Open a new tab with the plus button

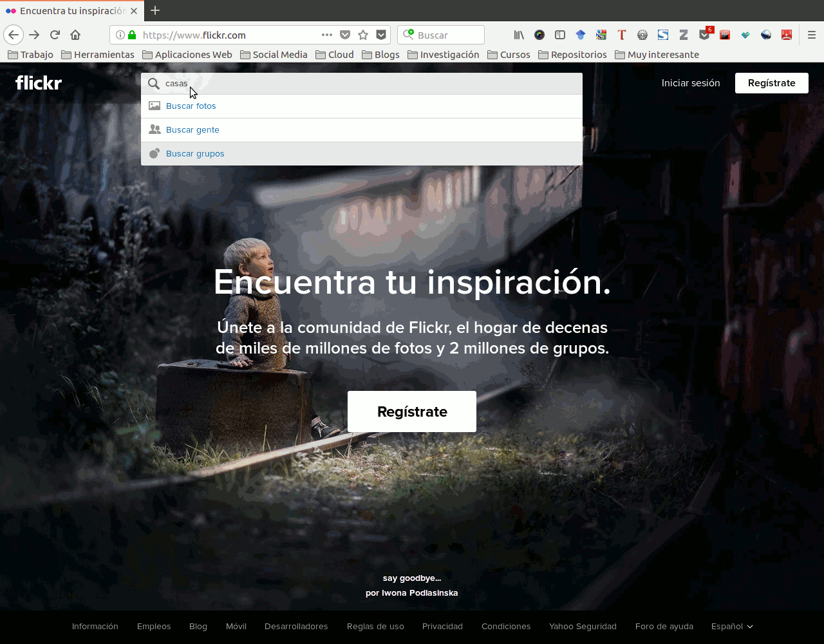tap(155, 10)
